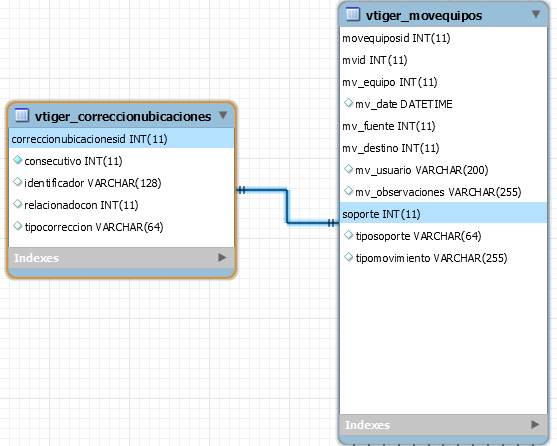This screenshot has height=446, width=557.
Task: Collapse the vtiger_movequipos table with header arrow
Action: pyautogui.click(x=536, y=14)
